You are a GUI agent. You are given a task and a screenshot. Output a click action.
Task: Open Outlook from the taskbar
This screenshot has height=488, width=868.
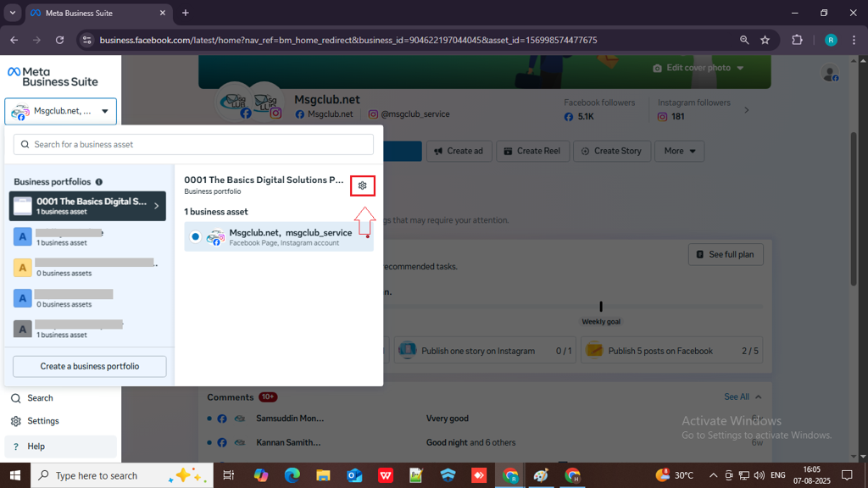354,475
